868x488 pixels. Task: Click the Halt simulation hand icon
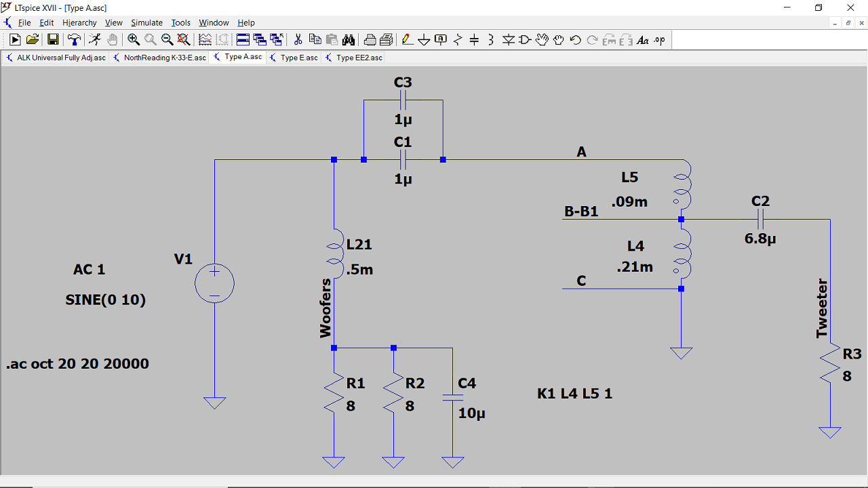[112, 40]
